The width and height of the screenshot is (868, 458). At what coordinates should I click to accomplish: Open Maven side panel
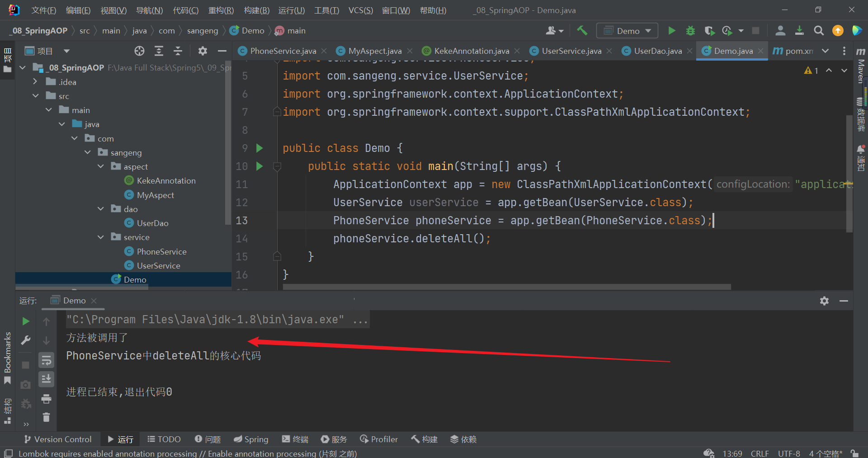click(861, 65)
